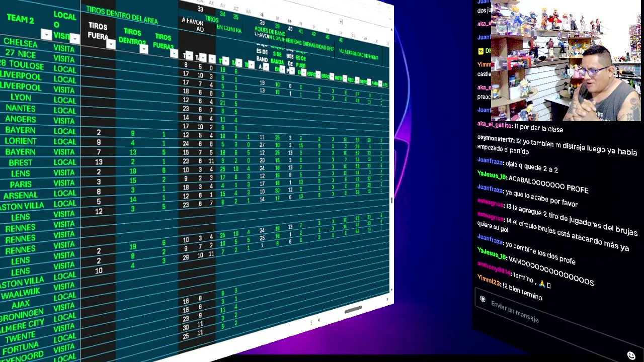Click the message 'VAMOOOOOOOOOOOOOS'
Image resolution: width=644 pixels, height=362 pixels.
pyautogui.click(x=551, y=270)
